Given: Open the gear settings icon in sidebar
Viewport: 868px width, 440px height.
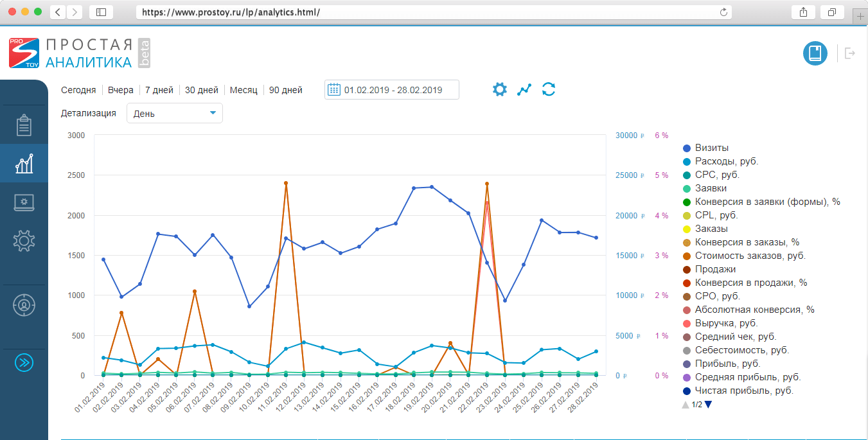Looking at the screenshot, I should click(x=24, y=241).
